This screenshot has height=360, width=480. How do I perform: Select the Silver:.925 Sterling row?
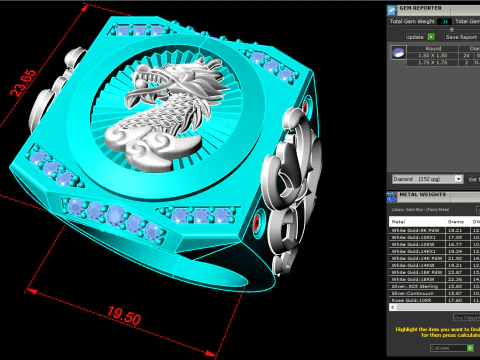click(x=434, y=286)
